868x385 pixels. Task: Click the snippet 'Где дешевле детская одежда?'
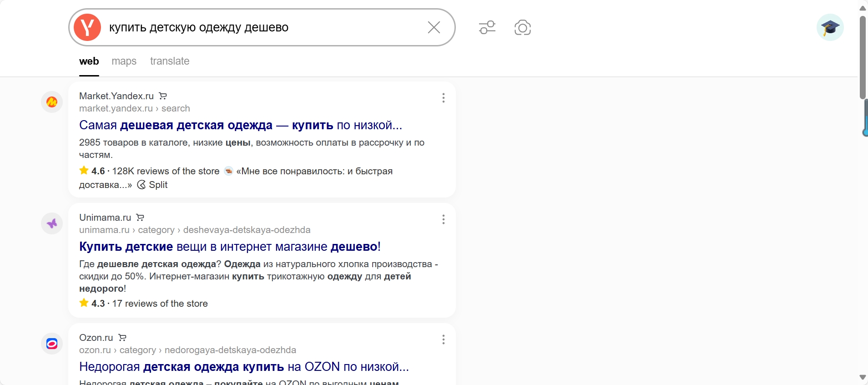(150, 264)
